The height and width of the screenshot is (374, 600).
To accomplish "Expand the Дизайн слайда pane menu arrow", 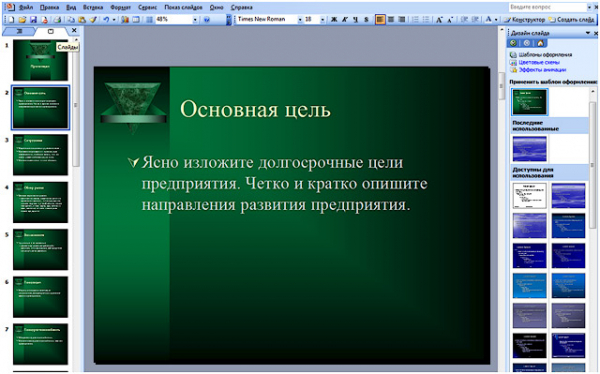I will [588, 33].
